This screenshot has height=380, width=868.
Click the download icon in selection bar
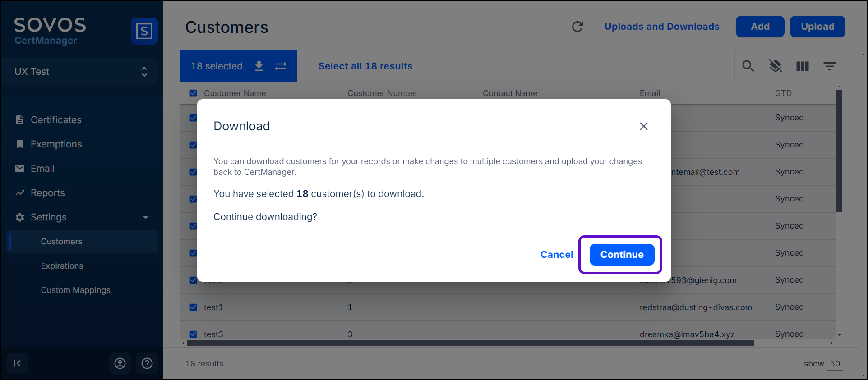point(259,66)
